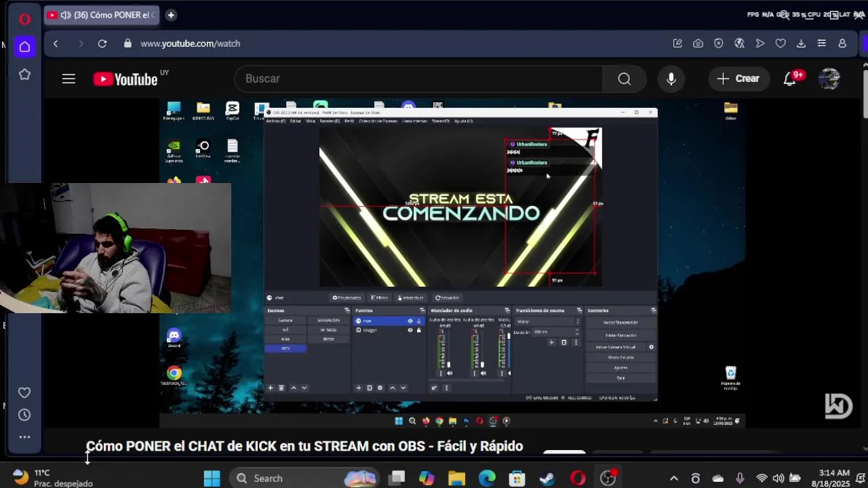This screenshot has width=868, height=488.
Task: Open the ad blocker shield icon
Action: click(719, 43)
